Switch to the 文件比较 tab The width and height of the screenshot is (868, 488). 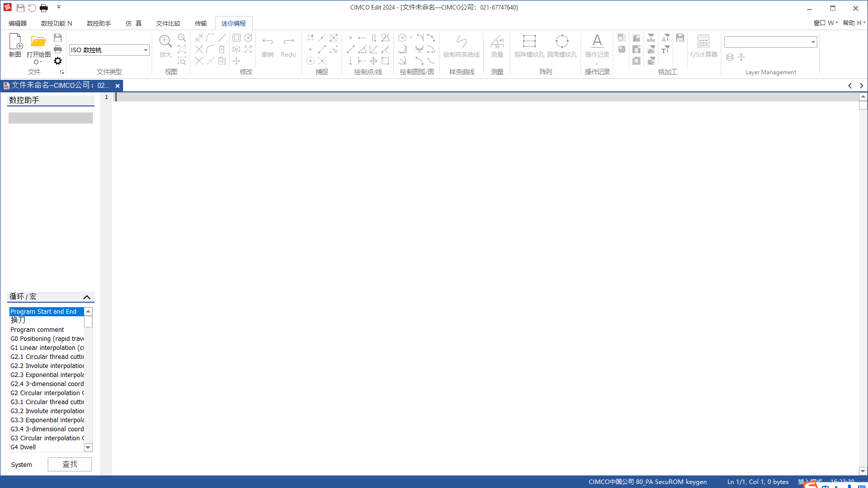pyautogui.click(x=168, y=23)
